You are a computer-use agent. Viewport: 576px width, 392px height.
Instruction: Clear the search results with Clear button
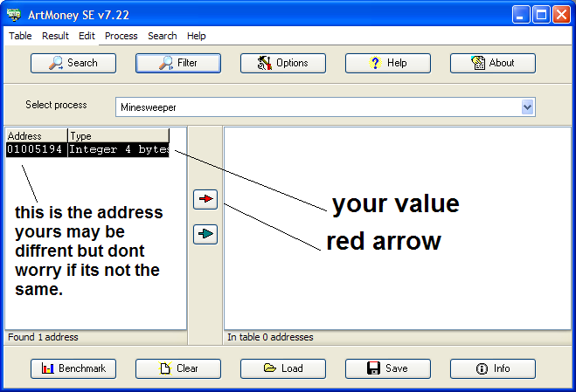(x=178, y=368)
